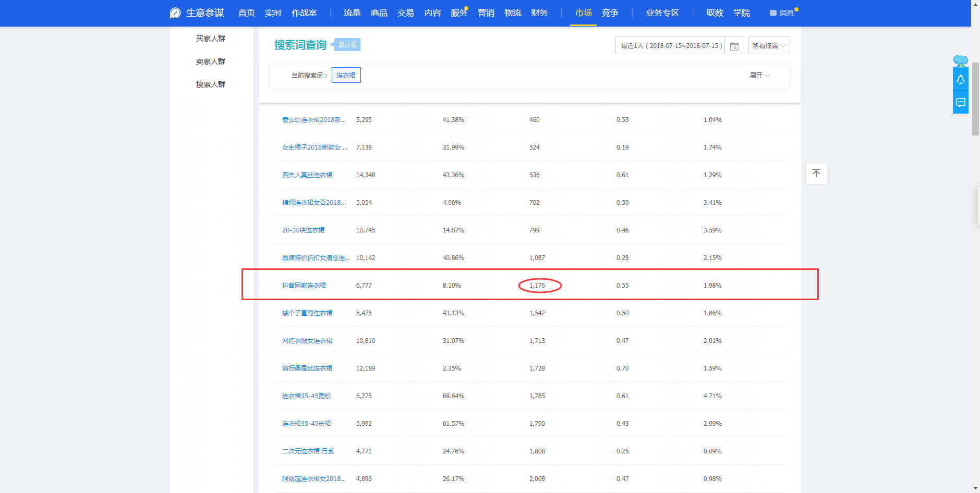Open the feedback chat icon
980x493 pixels.
960,102
